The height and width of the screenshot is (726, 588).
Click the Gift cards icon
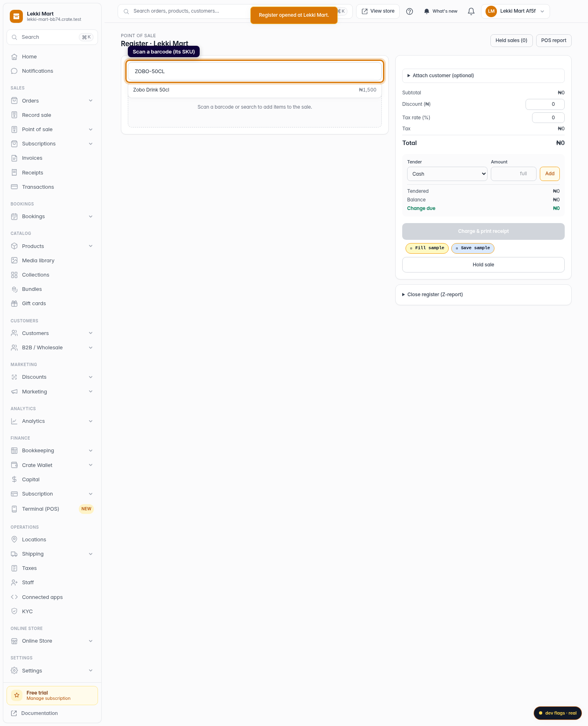(14, 304)
